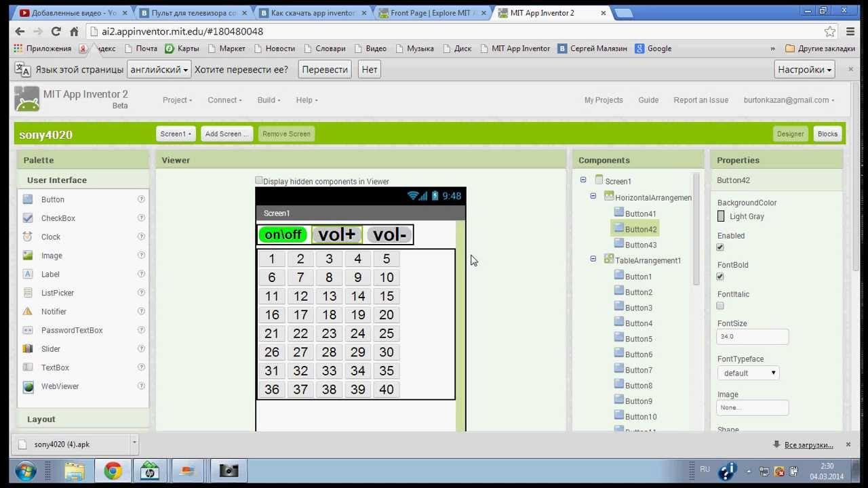Viewport: 868px width, 488px height.
Task: Open the Guide link
Action: [x=648, y=100]
